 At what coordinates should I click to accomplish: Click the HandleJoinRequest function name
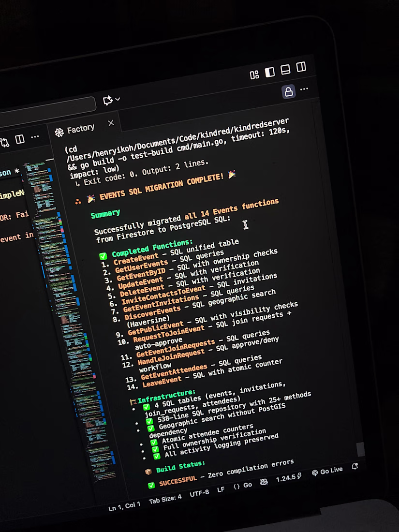pos(171,357)
